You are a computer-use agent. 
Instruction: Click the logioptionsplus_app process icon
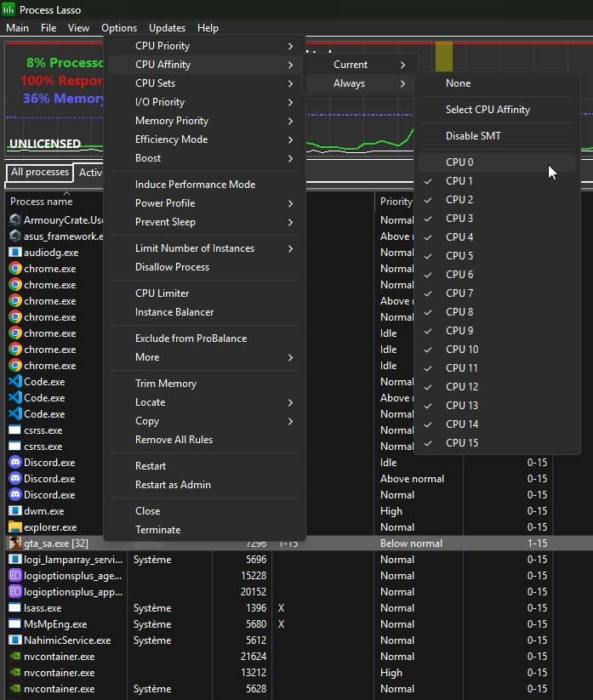15,591
